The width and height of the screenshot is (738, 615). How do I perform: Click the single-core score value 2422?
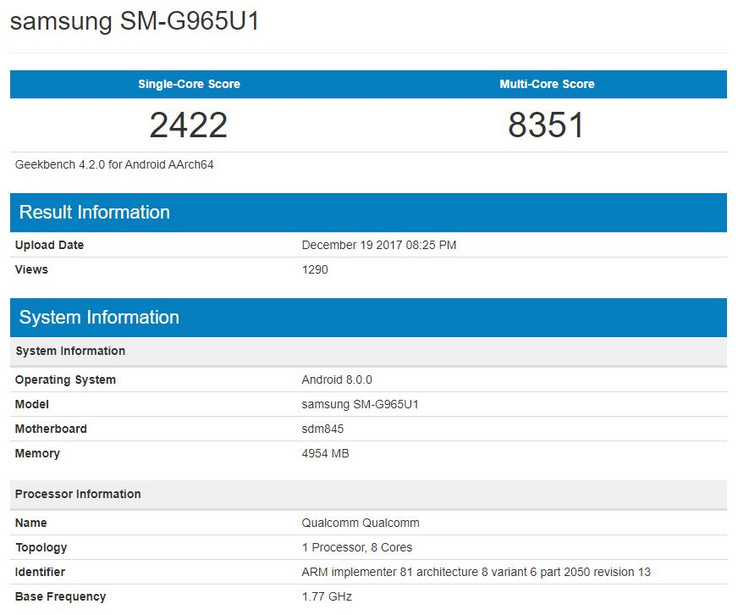[189, 125]
